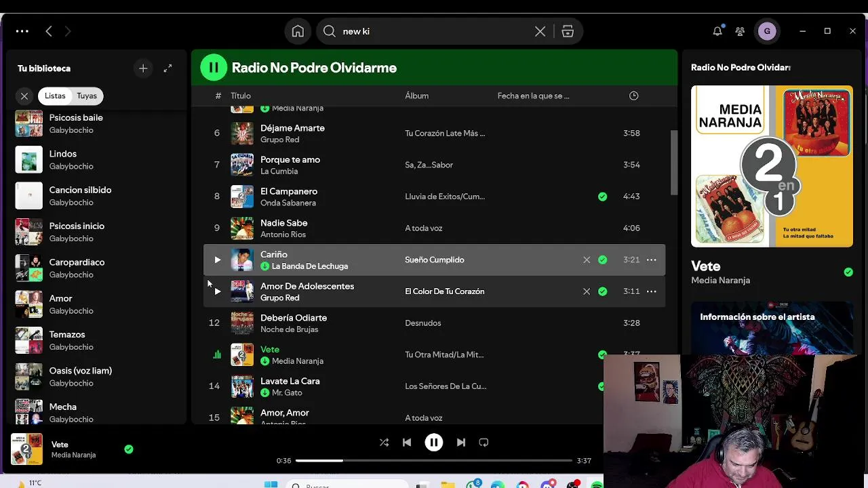Open album Desnudos
Viewport: 868px width, 488px height.
click(422, 323)
